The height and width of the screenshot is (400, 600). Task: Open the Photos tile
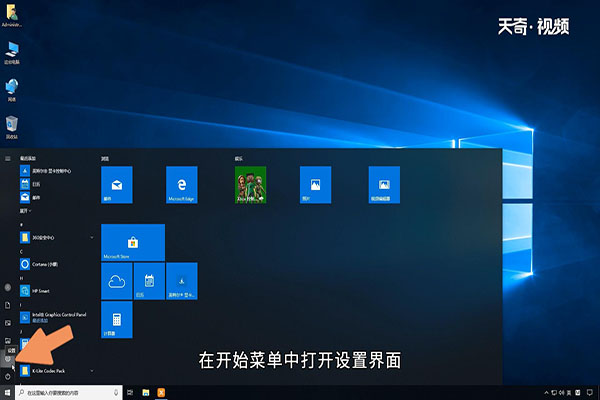click(315, 184)
